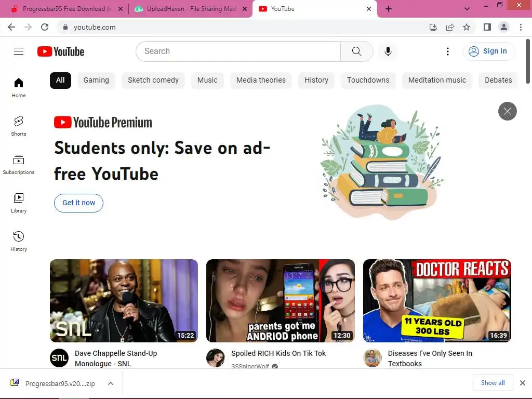This screenshot has height=399, width=532.
Task: Start voice search with the microphone icon
Action: [x=388, y=51]
